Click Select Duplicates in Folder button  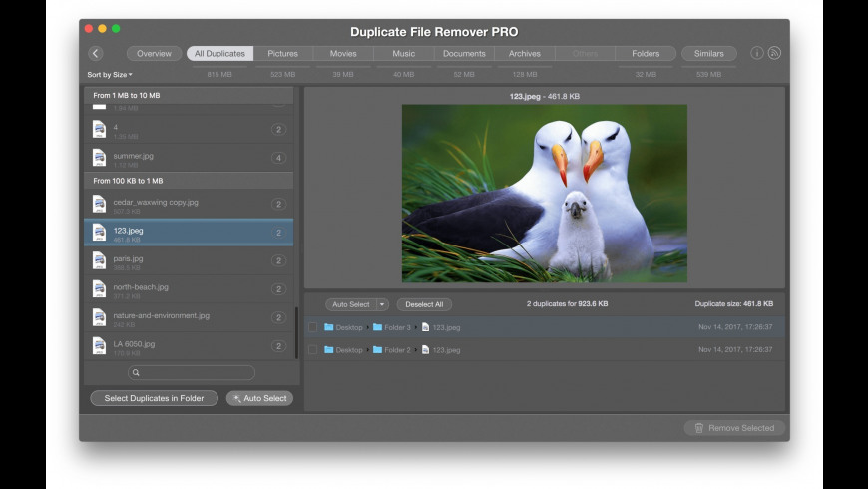tap(154, 399)
